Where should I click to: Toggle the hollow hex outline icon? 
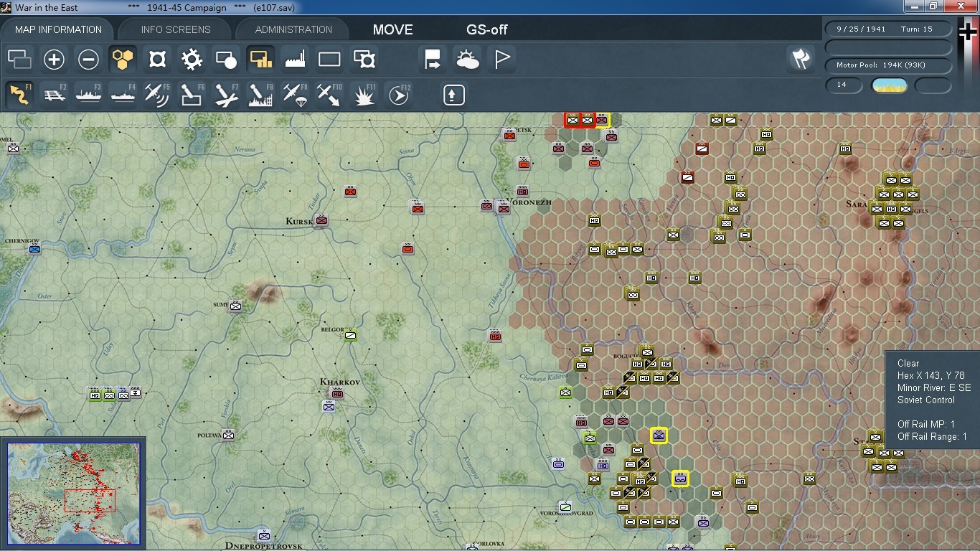(x=157, y=59)
